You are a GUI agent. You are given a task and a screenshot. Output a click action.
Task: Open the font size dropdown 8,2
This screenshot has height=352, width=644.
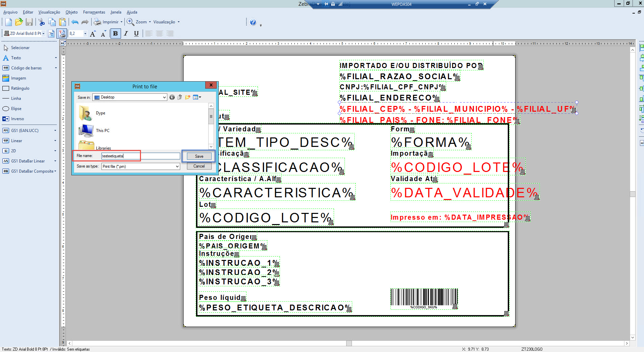tap(85, 34)
